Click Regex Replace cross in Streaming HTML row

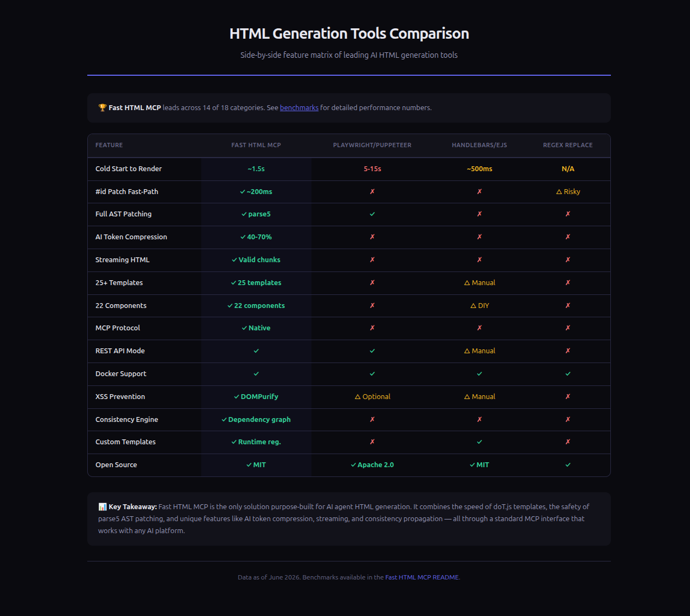pyautogui.click(x=568, y=260)
